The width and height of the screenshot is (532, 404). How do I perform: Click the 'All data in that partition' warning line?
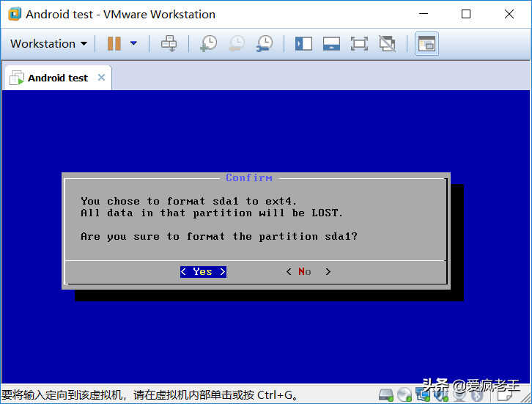coord(212,213)
